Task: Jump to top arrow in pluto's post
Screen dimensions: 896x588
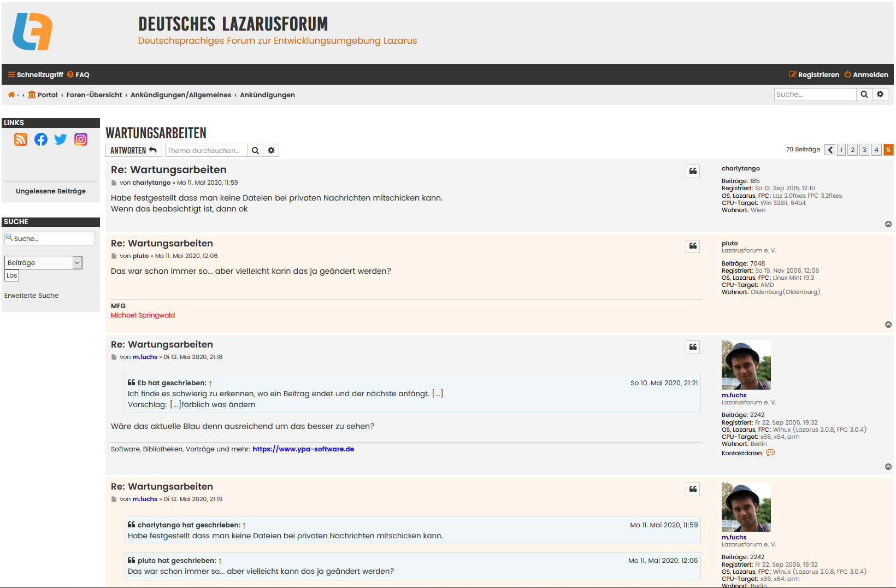Action: coord(888,325)
